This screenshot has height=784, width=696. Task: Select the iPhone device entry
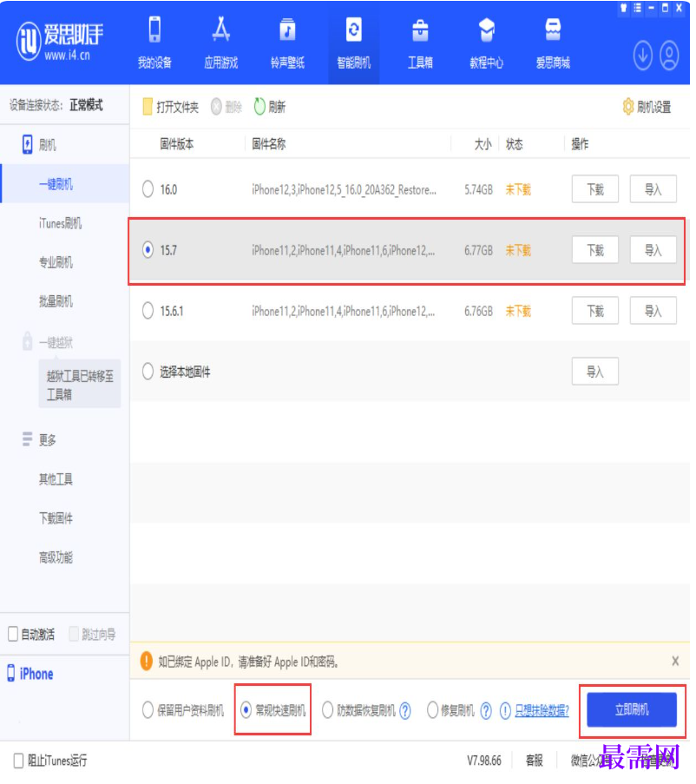coord(31,674)
